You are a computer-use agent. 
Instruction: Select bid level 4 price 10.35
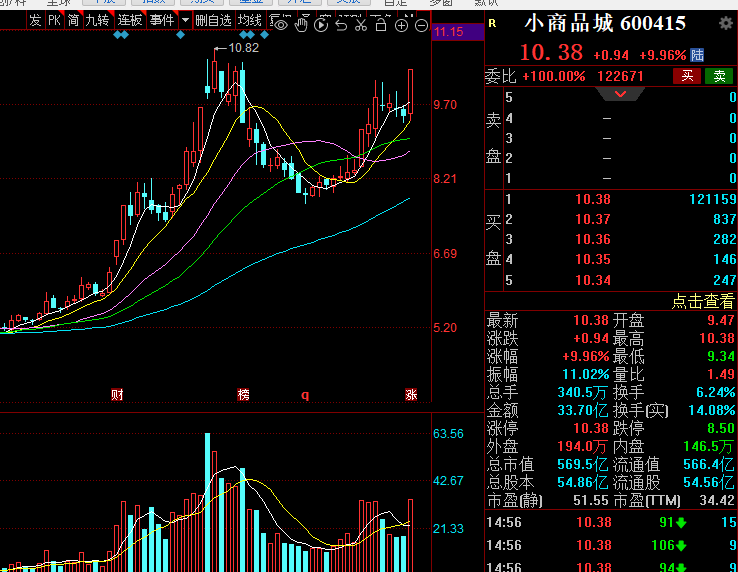(x=593, y=259)
